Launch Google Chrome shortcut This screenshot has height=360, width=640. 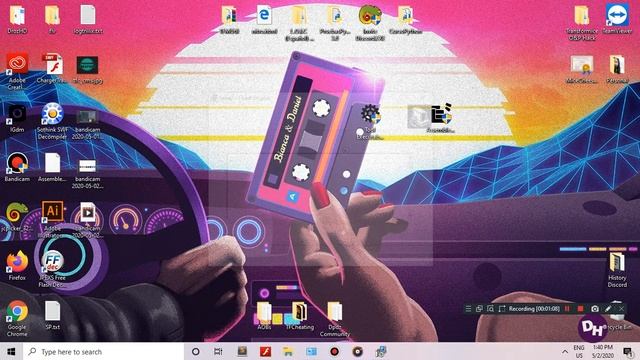click(17, 318)
